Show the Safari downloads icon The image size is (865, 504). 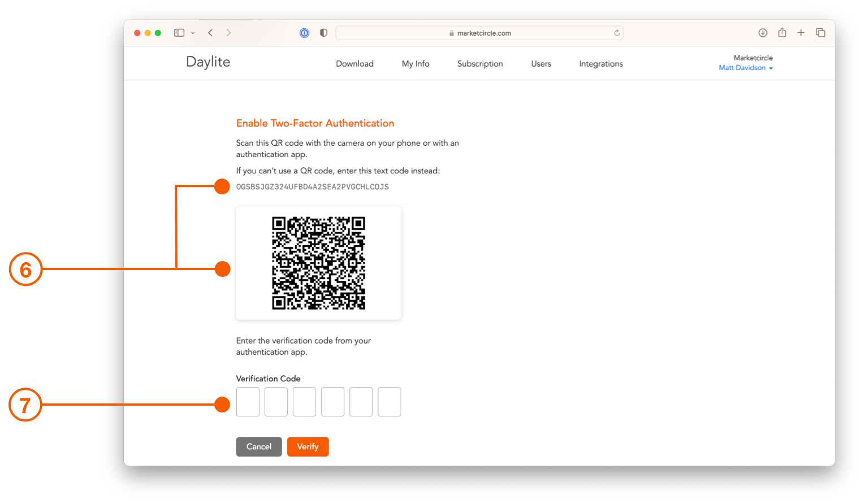pyautogui.click(x=763, y=33)
